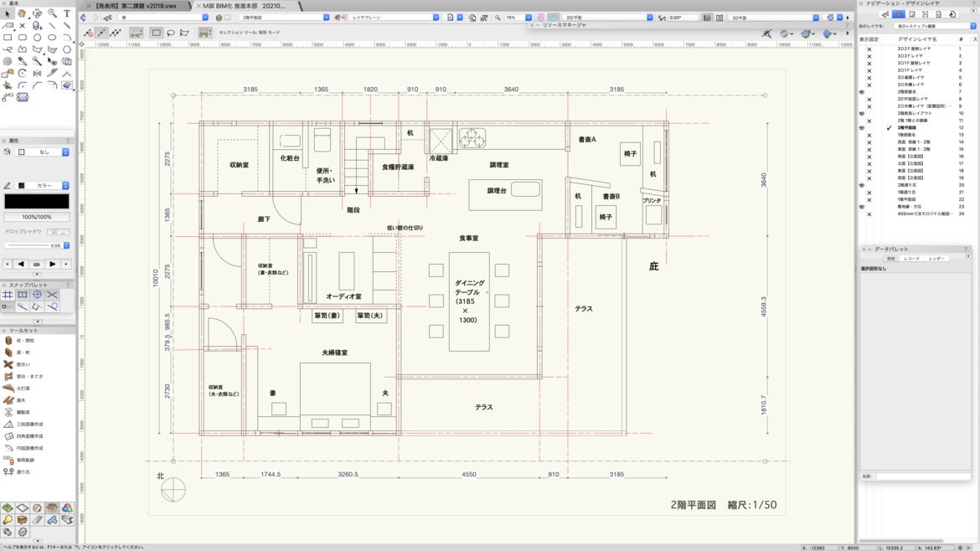Viewport: 980px width, 551px height.
Task: Open the レイヤプレーン dropdown
Action: 435,16
